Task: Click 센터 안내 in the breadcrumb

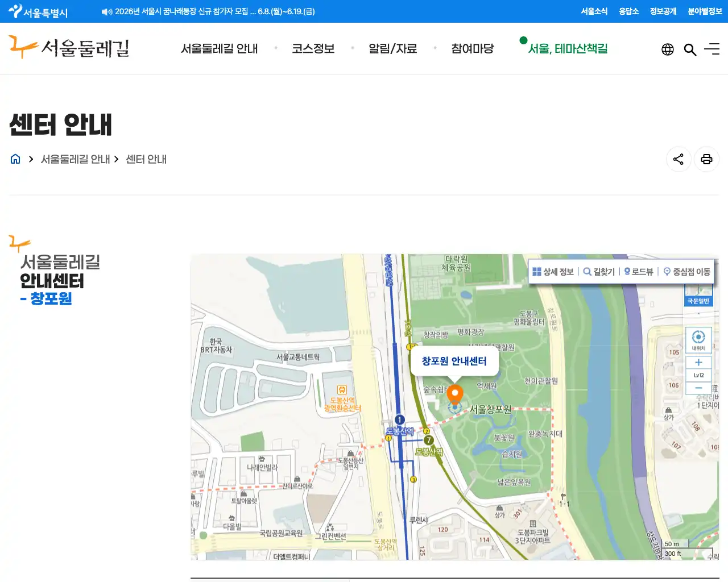Action: pos(146,159)
